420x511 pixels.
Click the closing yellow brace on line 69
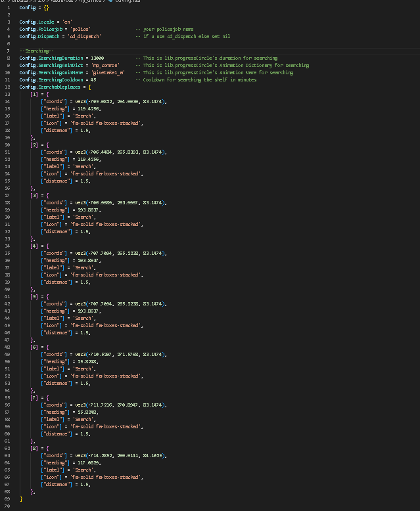pos(21,499)
